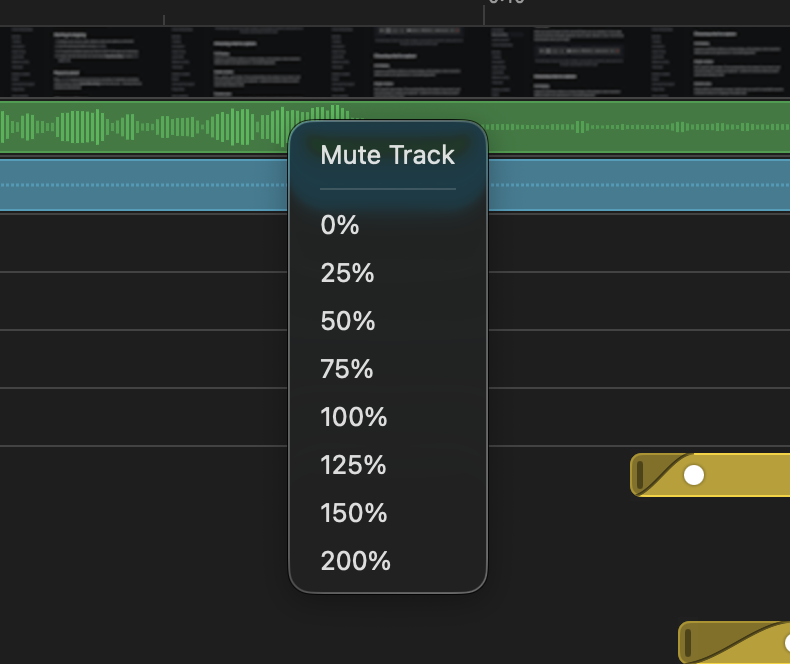Image resolution: width=790 pixels, height=664 pixels.
Task: Select 200% volume option
Action: pos(387,561)
